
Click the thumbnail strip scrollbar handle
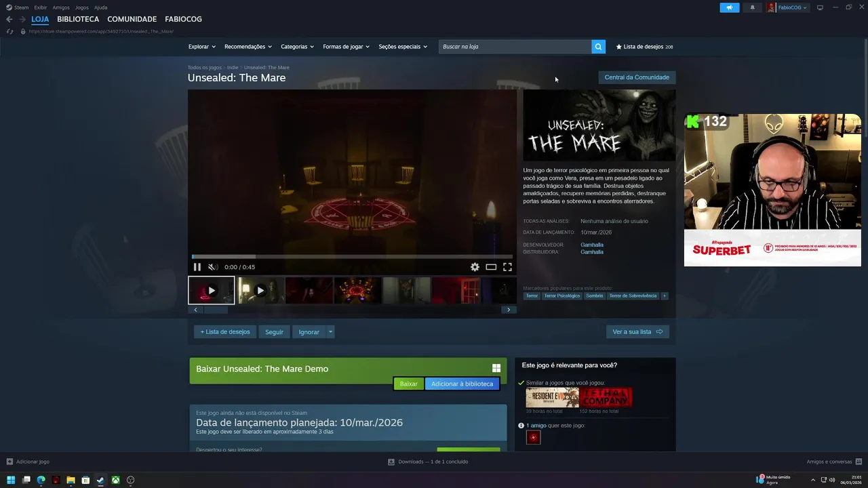[x=216, y=310]
